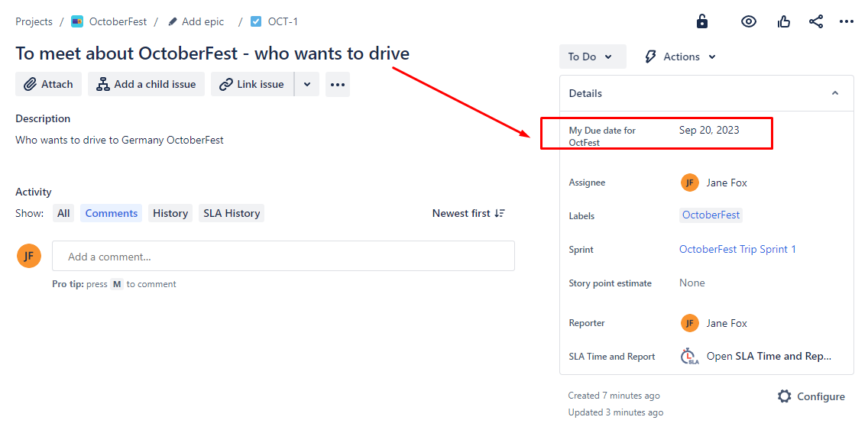
Task: Open the OctoberFest Trip Sprint 1 link
Action: (737, 249)
